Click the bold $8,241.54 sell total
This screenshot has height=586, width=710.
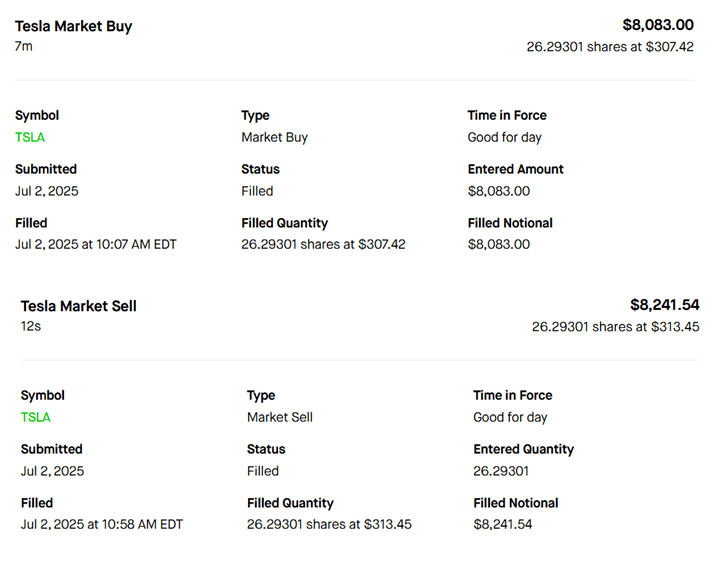coord(664,305)
